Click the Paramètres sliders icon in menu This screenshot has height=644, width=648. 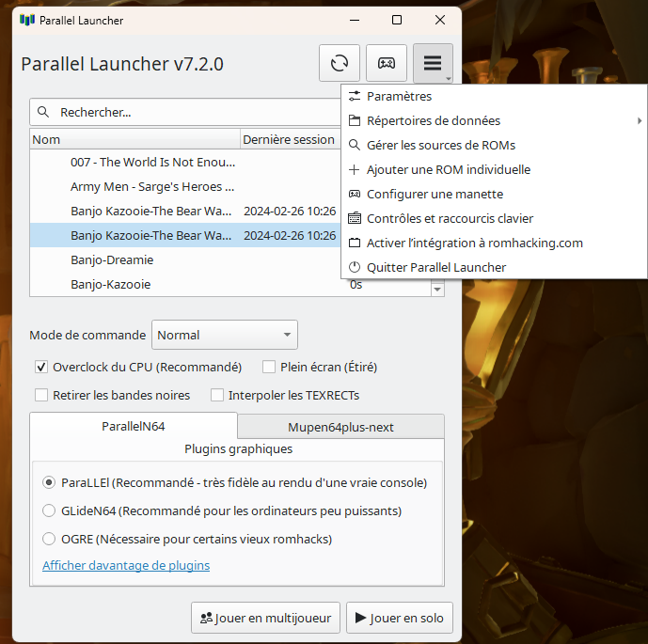pos(355,96)
